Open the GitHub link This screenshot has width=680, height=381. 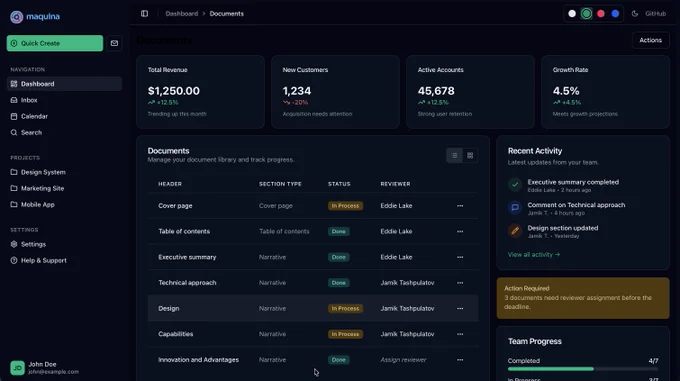pyautogui.click(x=655, y=13)
